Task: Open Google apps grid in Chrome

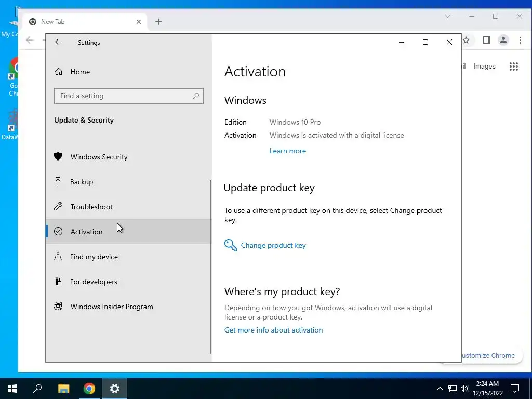Action: [514, 66]
